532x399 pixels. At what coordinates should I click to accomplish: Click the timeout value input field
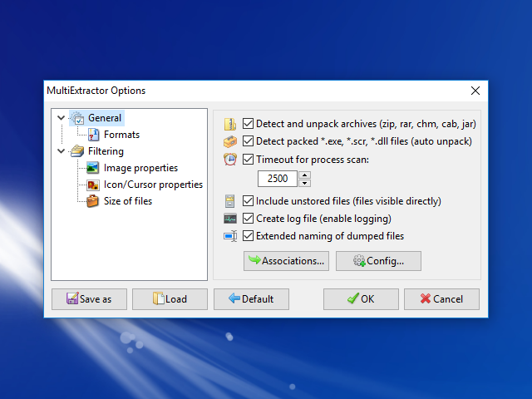tap(277, 178)
